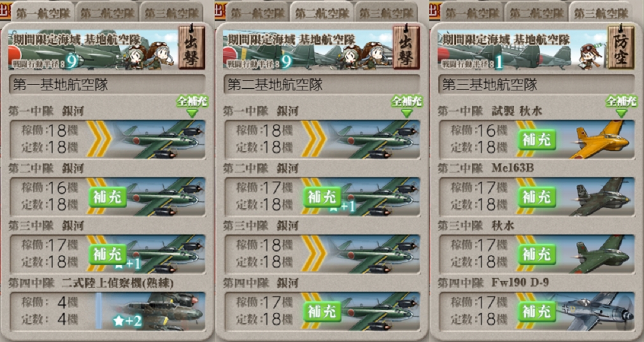644x342 pixels.
Task: Switch to 第三航空隊 tab in middle panel
Action: pos(387,12)
